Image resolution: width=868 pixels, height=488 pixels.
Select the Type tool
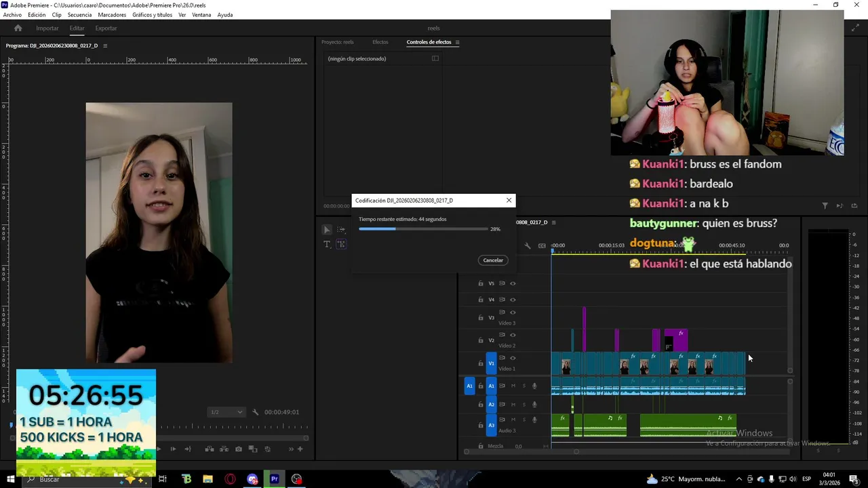point(327,244)
